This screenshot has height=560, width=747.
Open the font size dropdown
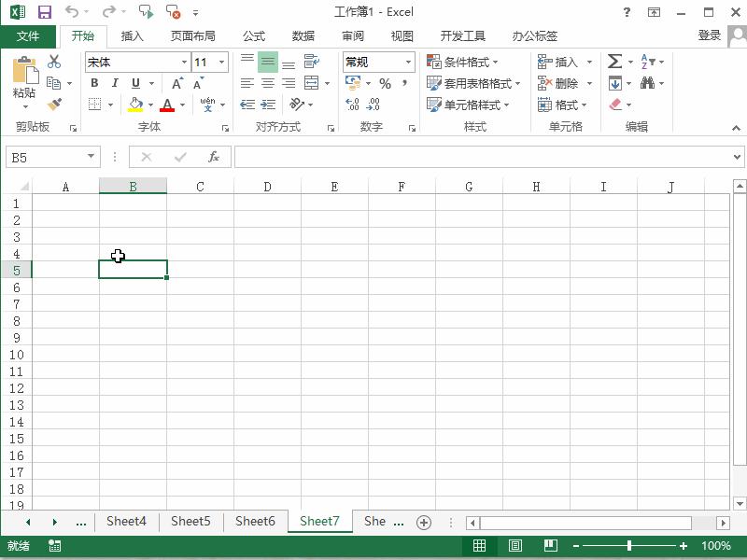point(221,62)
